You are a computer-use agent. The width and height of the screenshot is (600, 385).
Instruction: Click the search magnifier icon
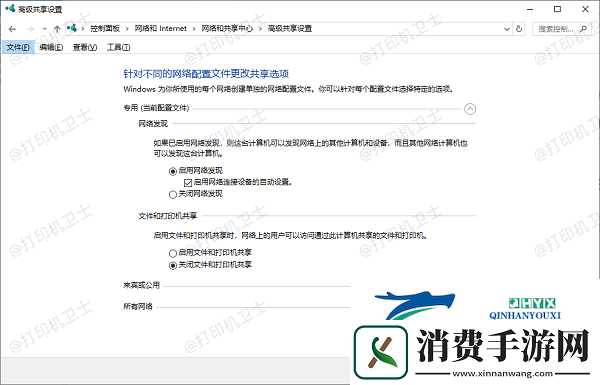pyautogui.click(x=583, y=29)
